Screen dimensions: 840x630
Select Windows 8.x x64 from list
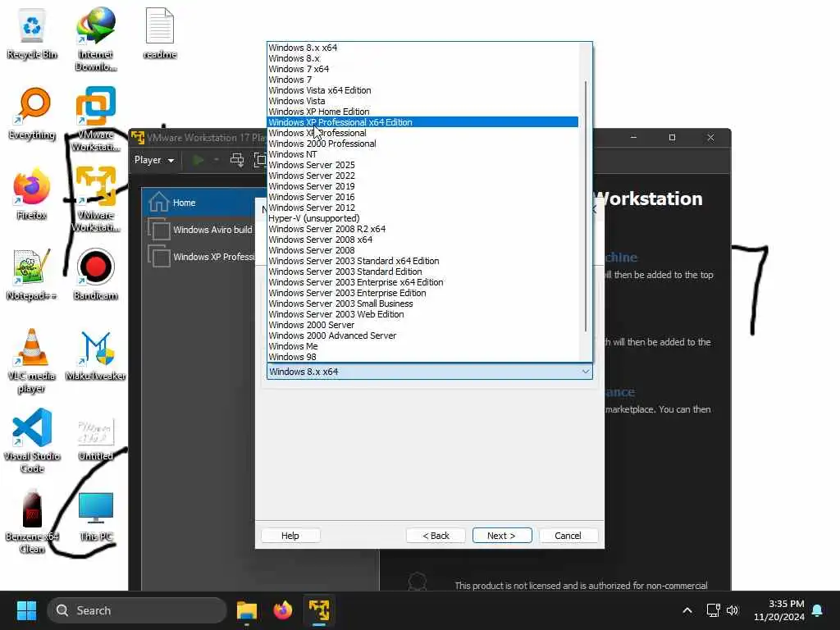pyautogui.click(x=422, y=47)
